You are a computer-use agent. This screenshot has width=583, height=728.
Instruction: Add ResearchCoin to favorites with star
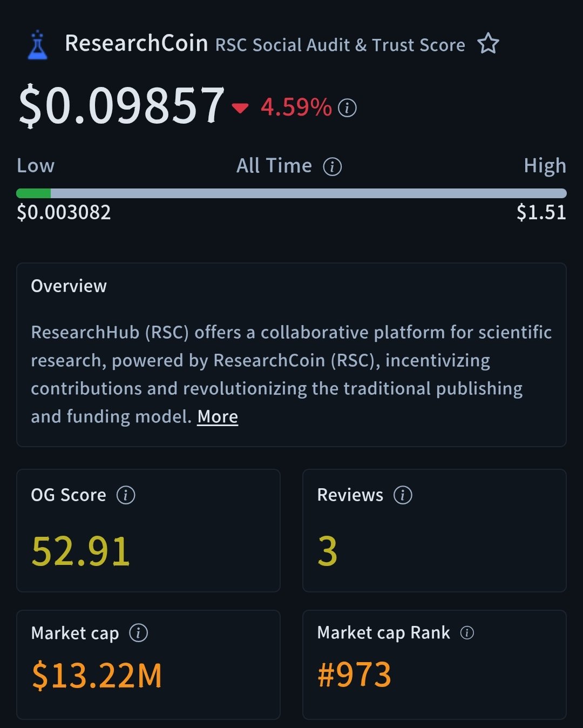[488, 44]
